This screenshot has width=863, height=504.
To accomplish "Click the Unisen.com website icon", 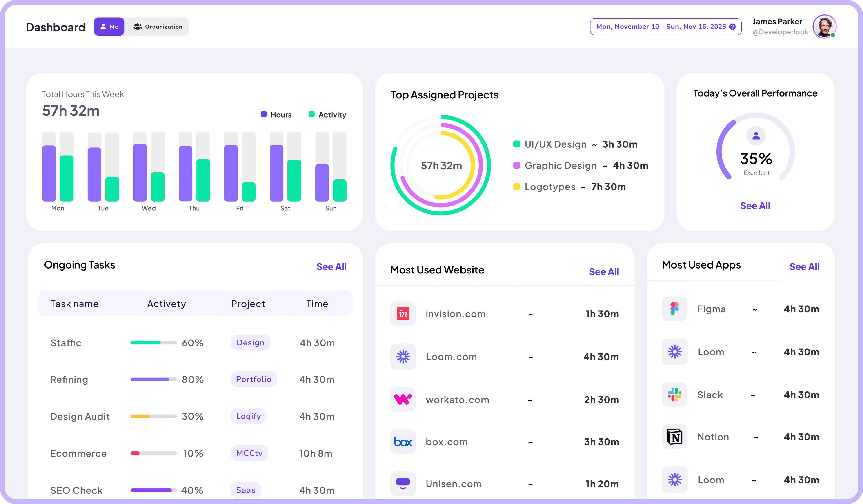I will [x=403, y=484].
